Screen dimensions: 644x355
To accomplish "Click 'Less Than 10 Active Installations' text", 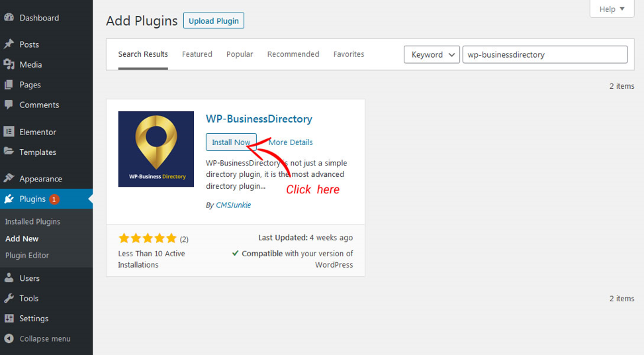I will point(152,259).
